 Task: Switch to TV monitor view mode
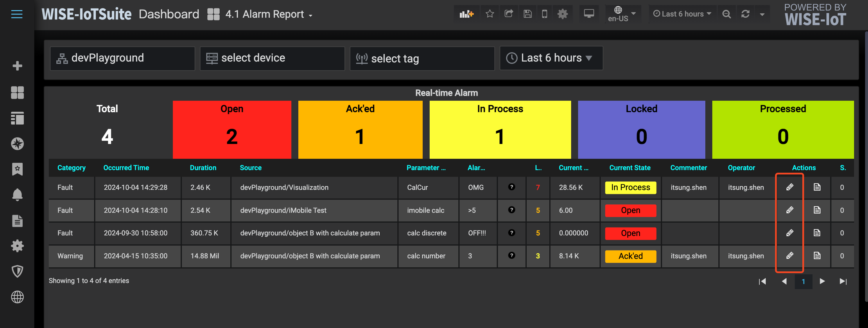589,14
